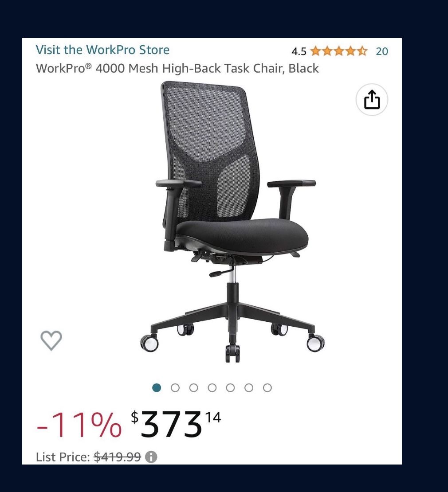
Task: Select the fourth image carousel dot
Action: click(212, 388)
